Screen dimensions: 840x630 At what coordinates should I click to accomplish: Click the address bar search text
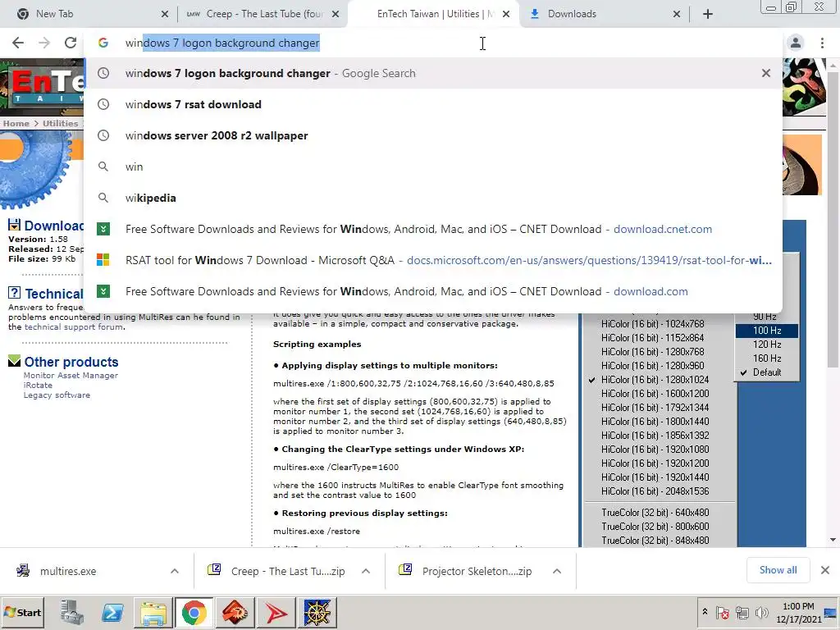tap(222, 43)
